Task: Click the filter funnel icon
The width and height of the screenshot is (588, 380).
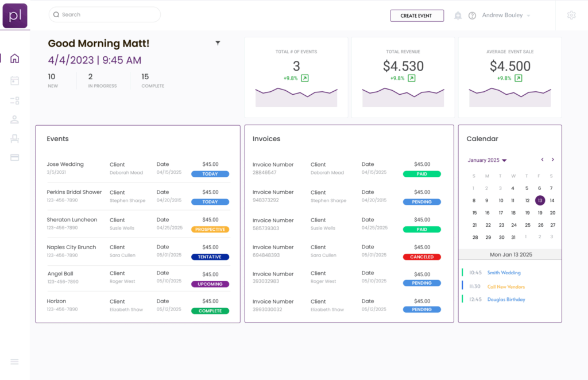Action: [218, 43]
